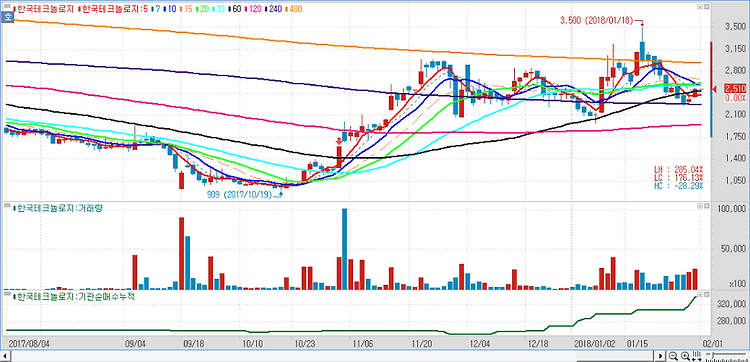Click the zoom-in magnifier icon

click(x=685, y=356)
